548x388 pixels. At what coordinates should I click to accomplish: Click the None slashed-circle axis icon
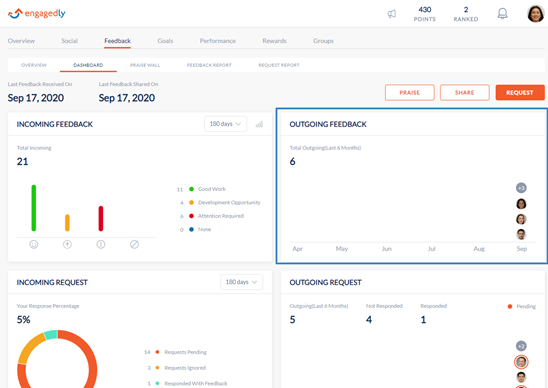click(x=134, y=244)
